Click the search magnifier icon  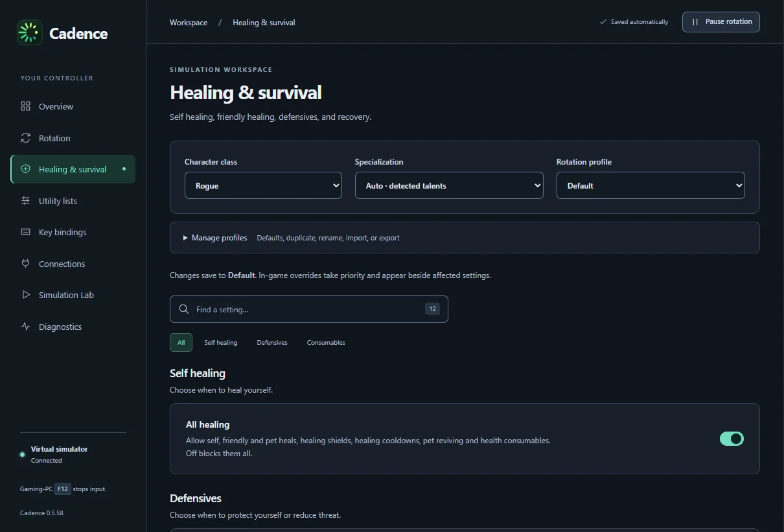(185, 309)
